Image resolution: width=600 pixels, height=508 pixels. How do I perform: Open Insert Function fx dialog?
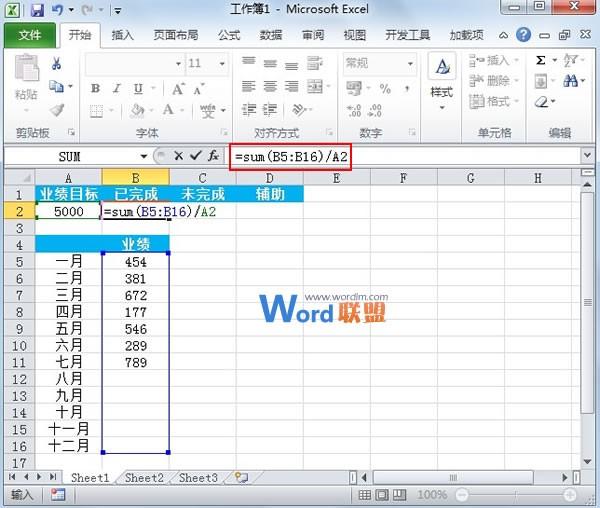click(212, 156)
